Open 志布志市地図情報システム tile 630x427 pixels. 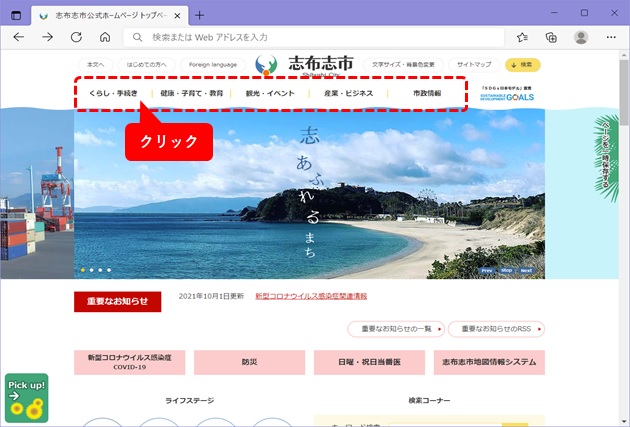tap(489, 362)
